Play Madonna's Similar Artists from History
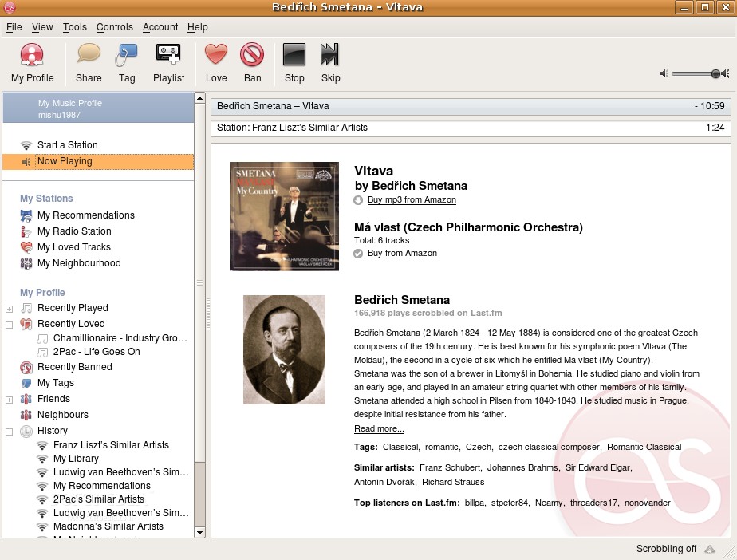 108,526
